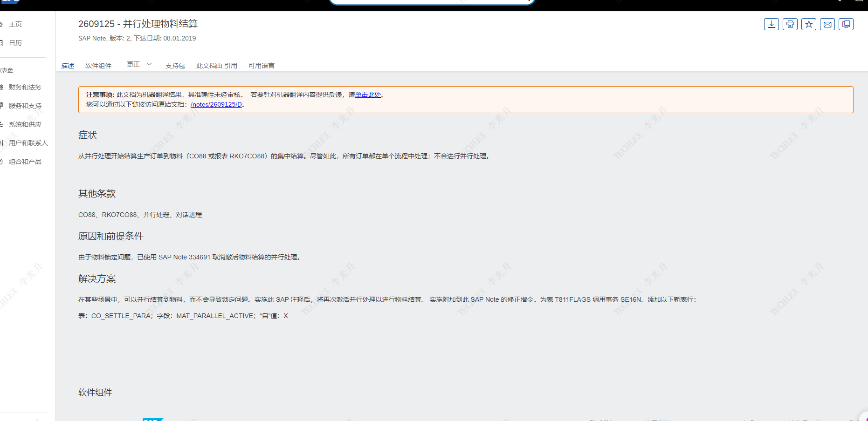Open 描述 tab

[68, 66]
